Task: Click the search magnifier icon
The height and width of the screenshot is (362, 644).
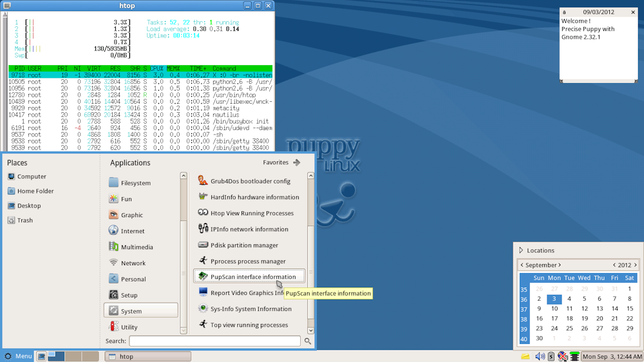Action: tap(308, 341)
